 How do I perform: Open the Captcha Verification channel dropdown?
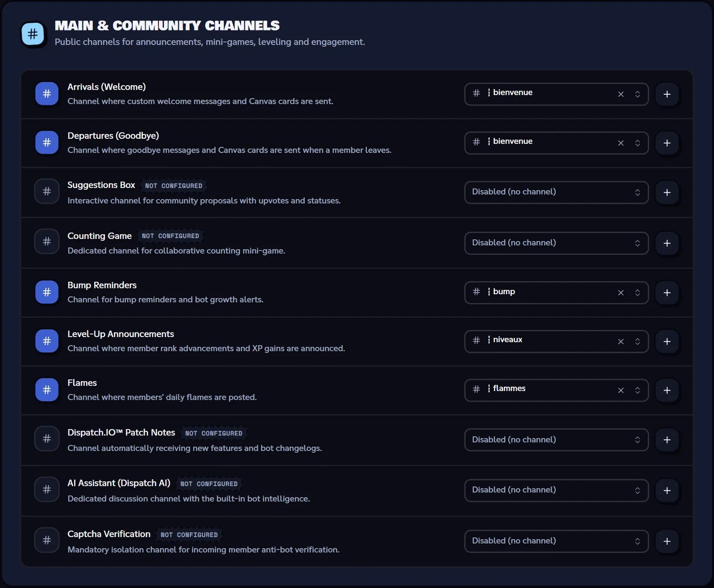(x=556, y=541)
